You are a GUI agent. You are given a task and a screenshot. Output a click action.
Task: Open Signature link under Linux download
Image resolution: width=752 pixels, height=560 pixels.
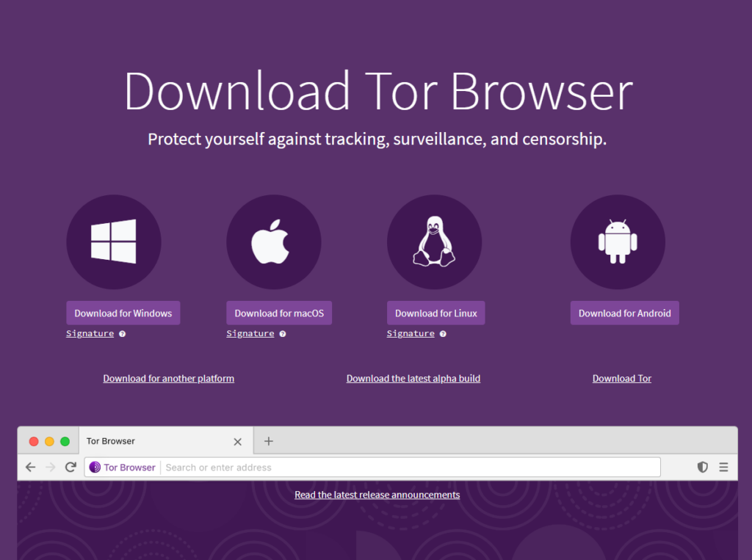(411, 334)
